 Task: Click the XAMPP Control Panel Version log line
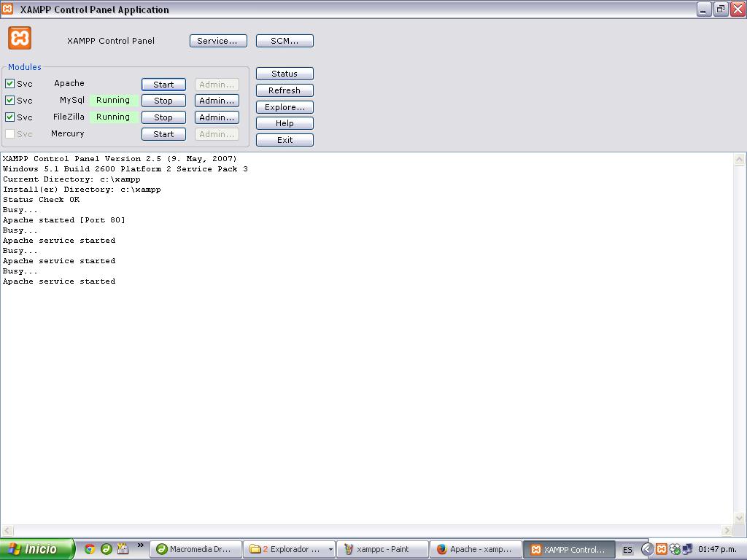coord(120,158)
